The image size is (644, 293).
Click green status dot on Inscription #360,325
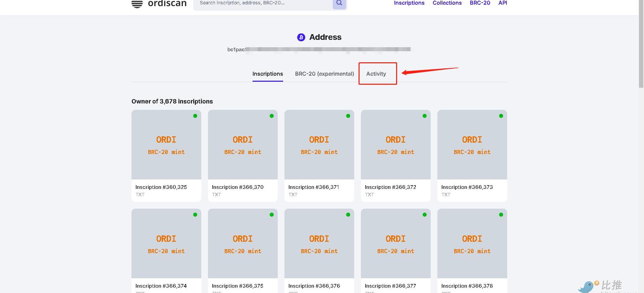point(195,116)
